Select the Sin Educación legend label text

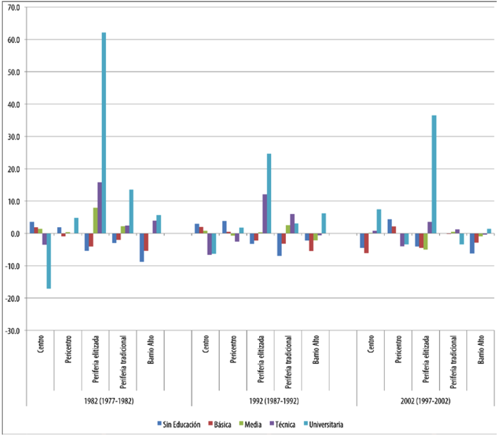[x=182, y=424]
